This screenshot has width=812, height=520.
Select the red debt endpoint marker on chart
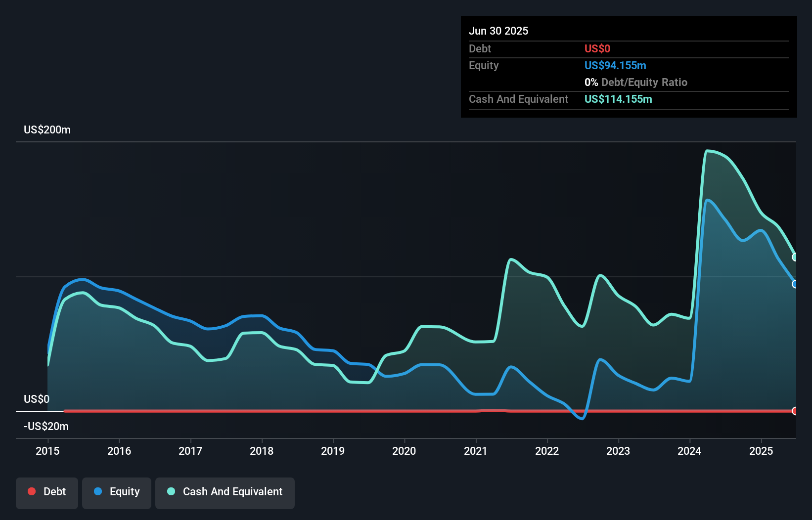(795, 411)
